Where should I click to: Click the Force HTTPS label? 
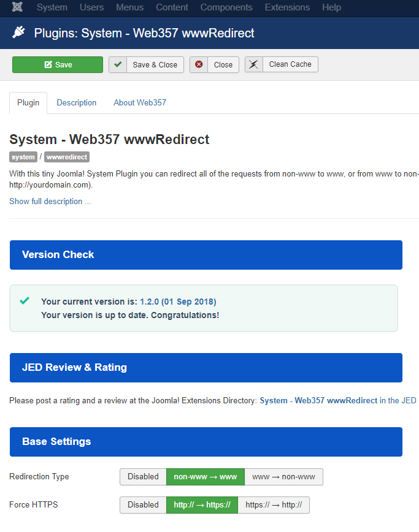(34, 504)
